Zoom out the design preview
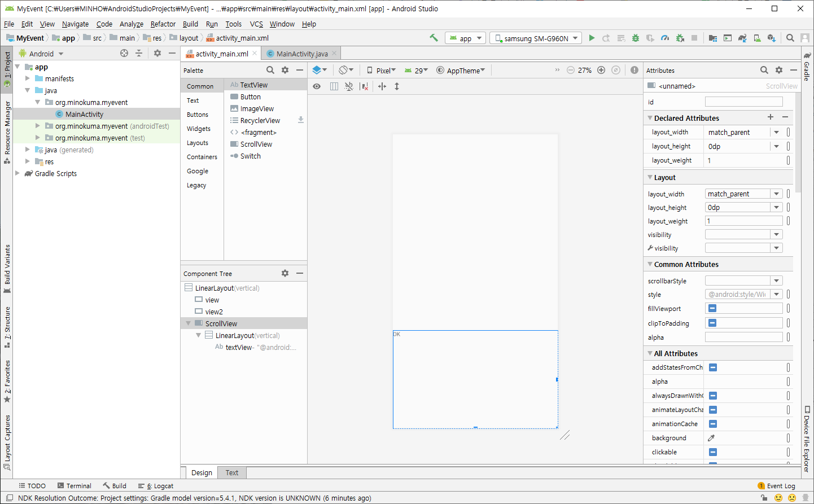This screenshot has width=814, height=504. tap(571, 70)
